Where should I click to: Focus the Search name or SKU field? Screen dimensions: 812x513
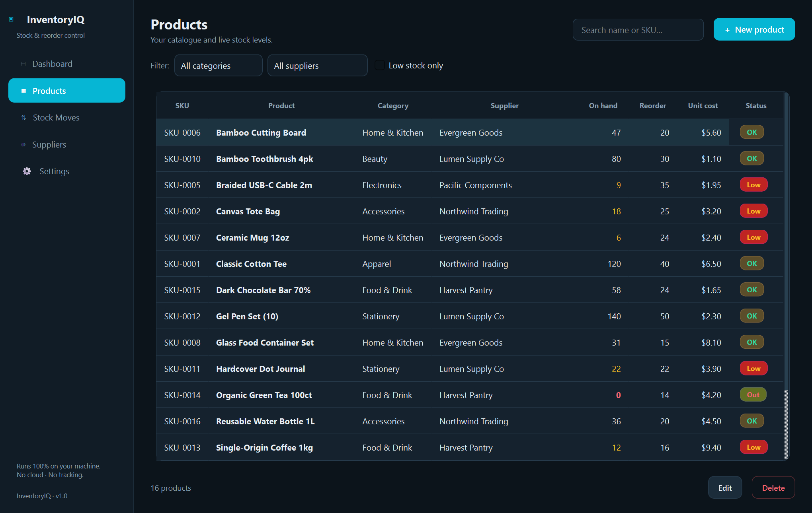click(x=638, y=30)
